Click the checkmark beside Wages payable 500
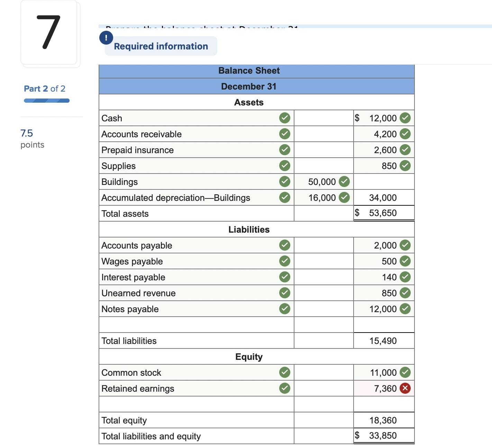This screenshot has height=448, width=492. 405,261
